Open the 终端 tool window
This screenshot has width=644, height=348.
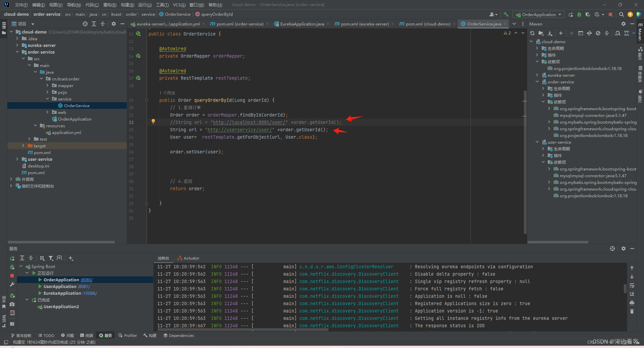tap(87, 335)
